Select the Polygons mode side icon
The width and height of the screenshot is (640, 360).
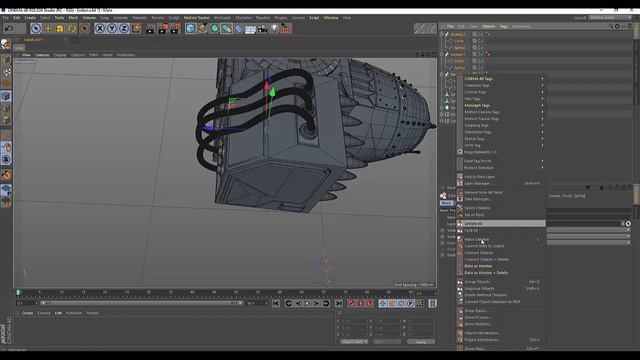tap(6, 120)
